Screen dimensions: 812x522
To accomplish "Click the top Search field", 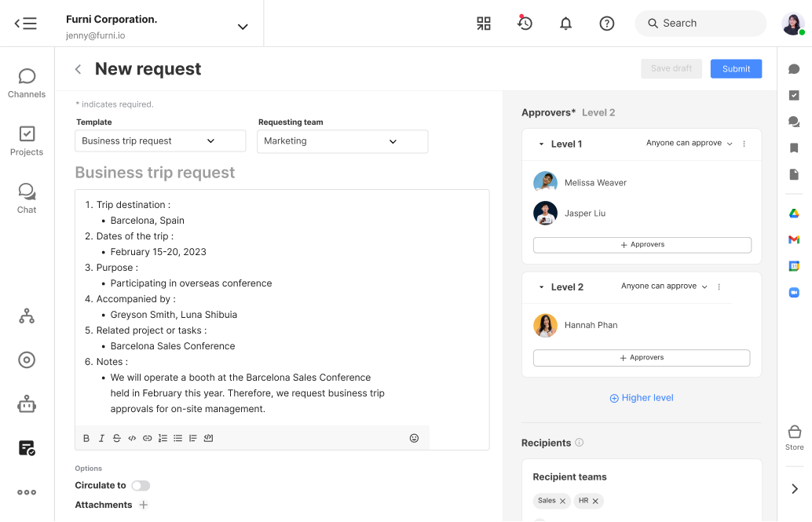I will point(700,24).
